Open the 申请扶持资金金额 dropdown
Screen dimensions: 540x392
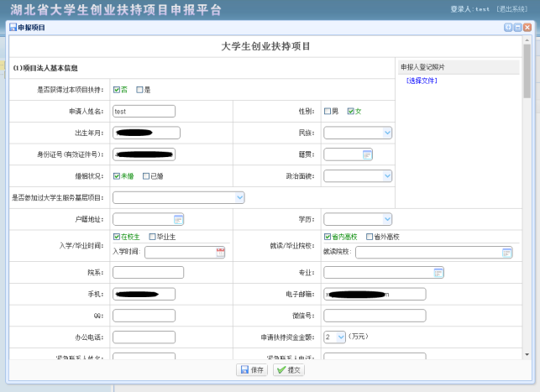(340, 337)
